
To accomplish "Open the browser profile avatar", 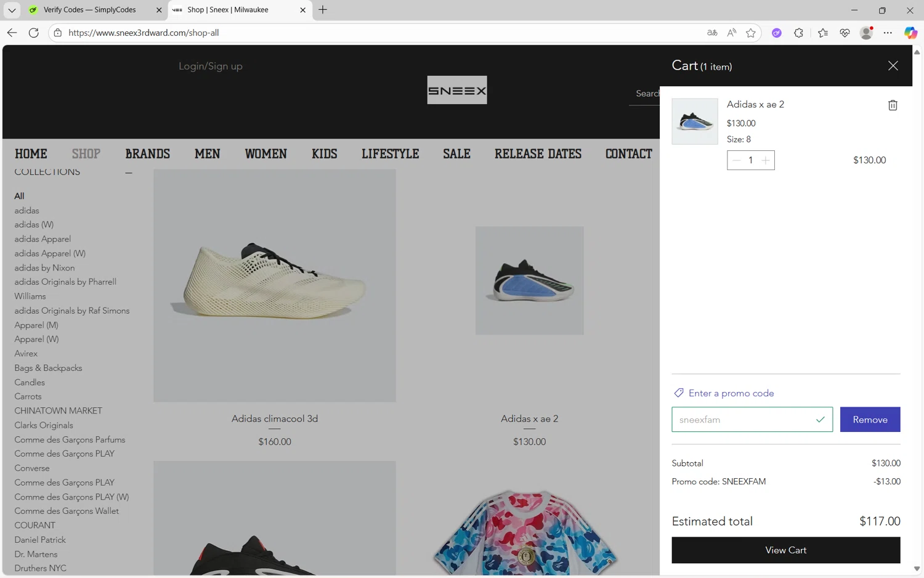I will [866, 33].
